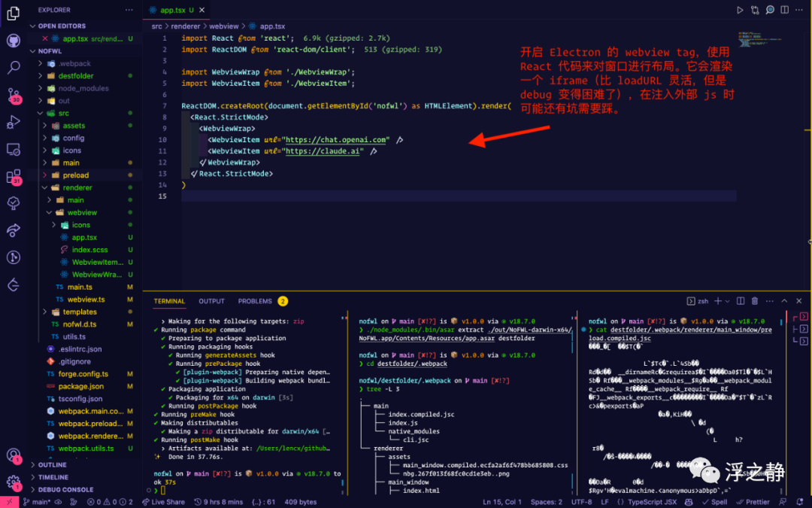This screenshot has height=508, width=812.
Task: Switch to the PROBLEMS panel tab
Action: click(x=255, y=301)
